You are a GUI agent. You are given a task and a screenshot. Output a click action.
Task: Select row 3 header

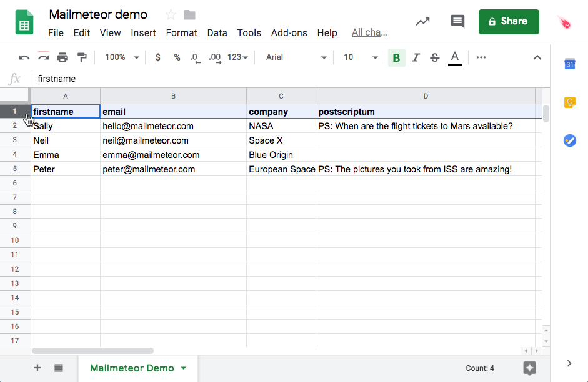tap(15, 140)
